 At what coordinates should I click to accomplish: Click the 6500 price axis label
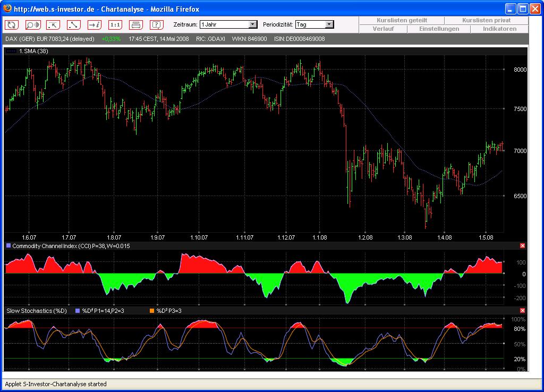[520, 195]
